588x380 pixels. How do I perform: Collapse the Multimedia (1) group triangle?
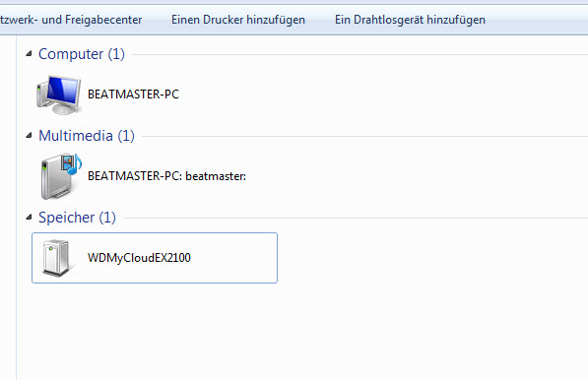pyautogui.click(x=29, y=135)
